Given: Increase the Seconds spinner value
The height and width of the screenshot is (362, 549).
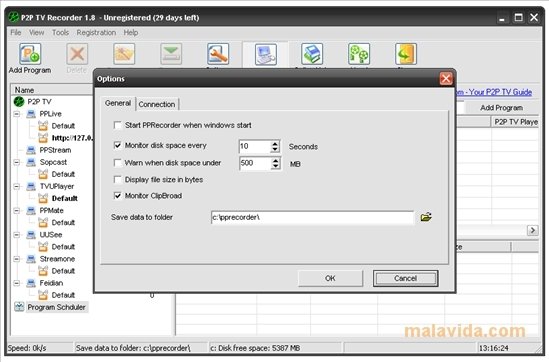Looking at the screenshot, I should 275,144.
